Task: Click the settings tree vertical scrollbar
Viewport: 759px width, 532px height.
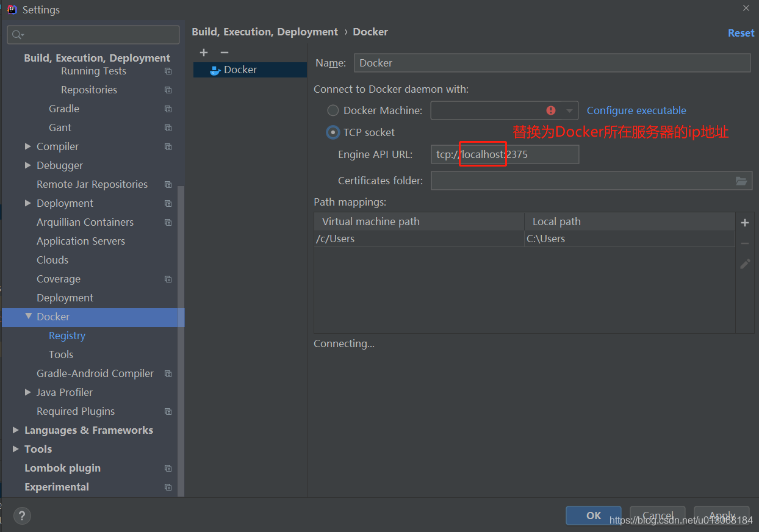Action: click(x=181, y=342)
